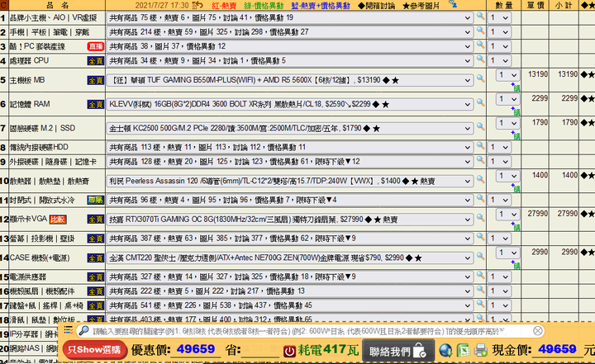Open the 金士頓 KC2500 SSD dropdown
595x364 pixels.
pyautogui.click(x=290, y=129)
